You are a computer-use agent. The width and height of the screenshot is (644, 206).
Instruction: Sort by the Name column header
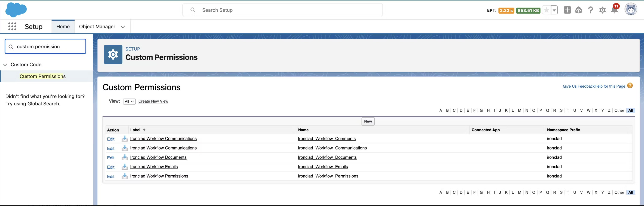(303, 130)
